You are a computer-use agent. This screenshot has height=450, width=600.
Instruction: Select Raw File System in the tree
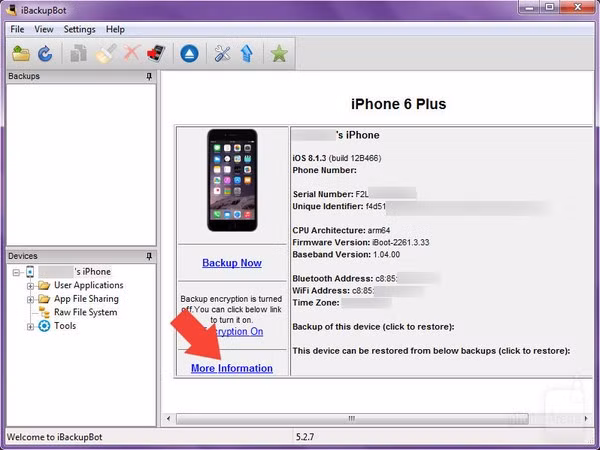pyautogui.click(x=85, y=312)
